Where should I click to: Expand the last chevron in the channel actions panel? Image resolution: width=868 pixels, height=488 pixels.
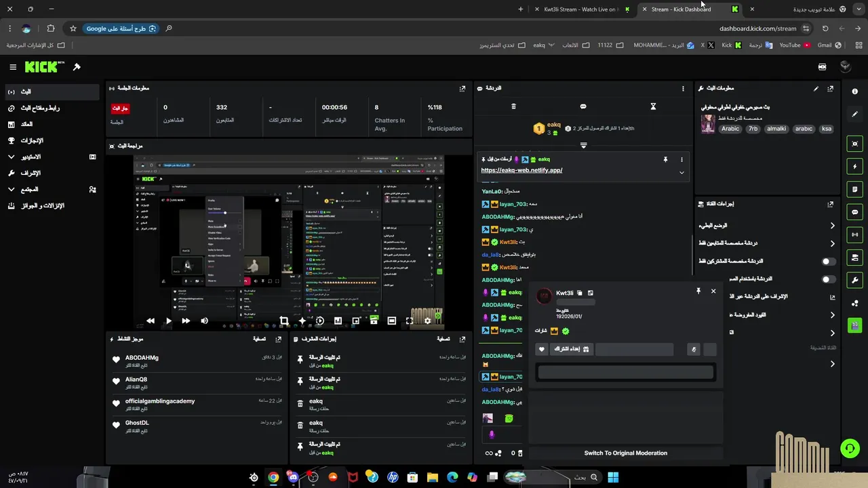click(833, 364)
